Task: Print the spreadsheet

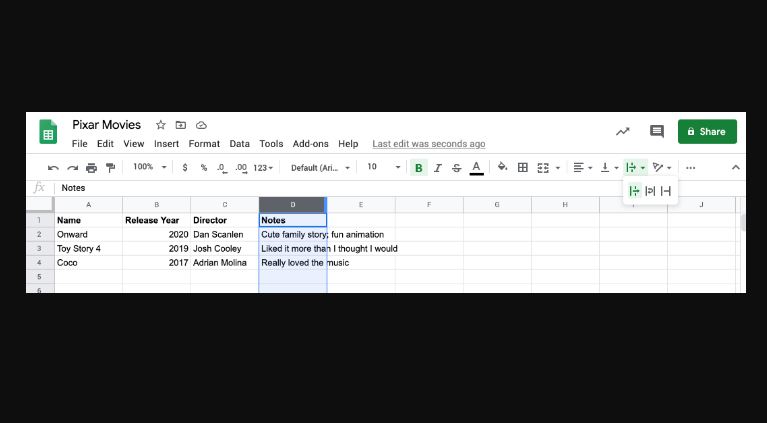Action: coord(91,168)
